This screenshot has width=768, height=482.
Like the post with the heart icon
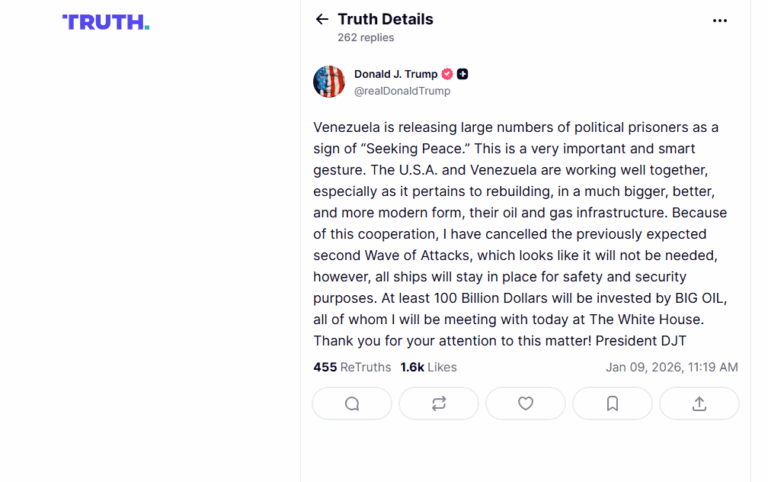(525, 403)
